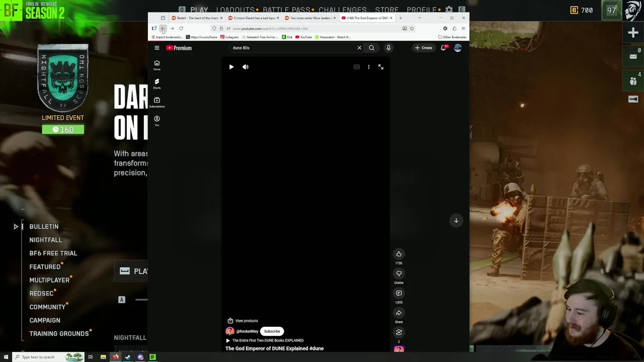Share the current short
The image size is (644, 362).
[399, 313]
